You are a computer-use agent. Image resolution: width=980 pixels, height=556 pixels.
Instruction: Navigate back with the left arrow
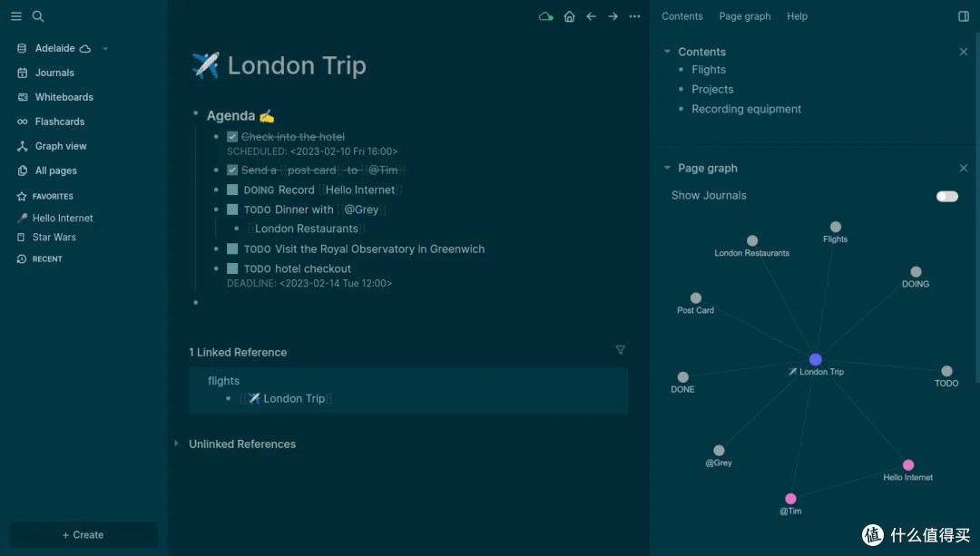(592, 16)
